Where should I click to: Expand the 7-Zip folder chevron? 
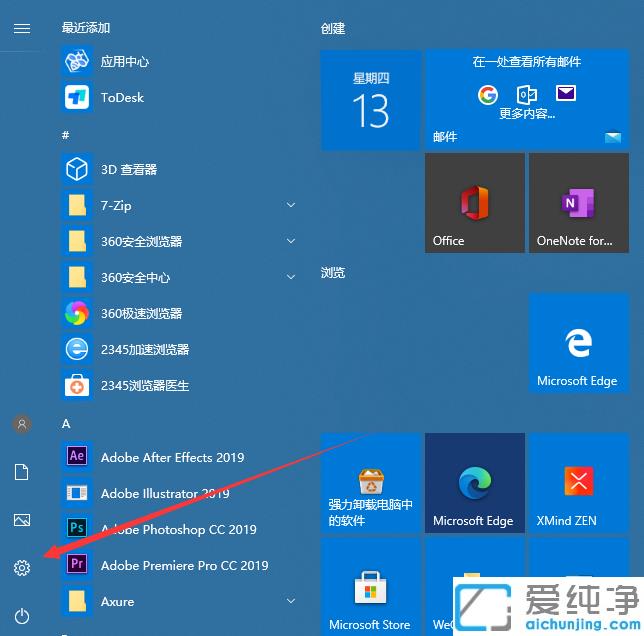click(x=291, y=205)
